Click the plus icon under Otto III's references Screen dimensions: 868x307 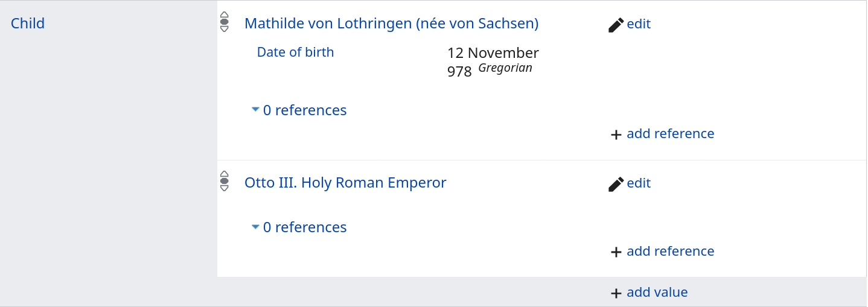[616, 252]
